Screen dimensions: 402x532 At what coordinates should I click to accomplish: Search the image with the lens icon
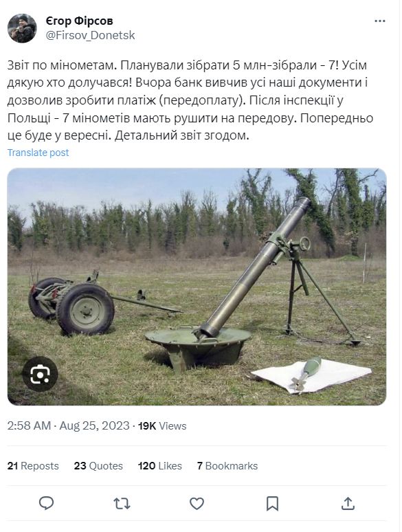click(x=40, y=374)
